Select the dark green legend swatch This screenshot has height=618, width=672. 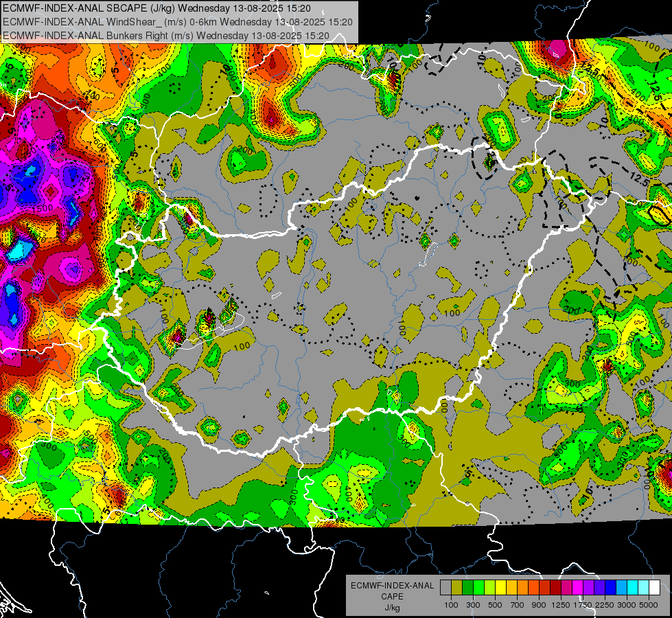(467, 588)
